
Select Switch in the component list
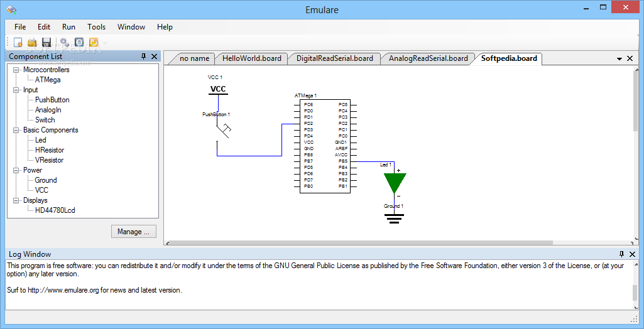tap(45, 120)
